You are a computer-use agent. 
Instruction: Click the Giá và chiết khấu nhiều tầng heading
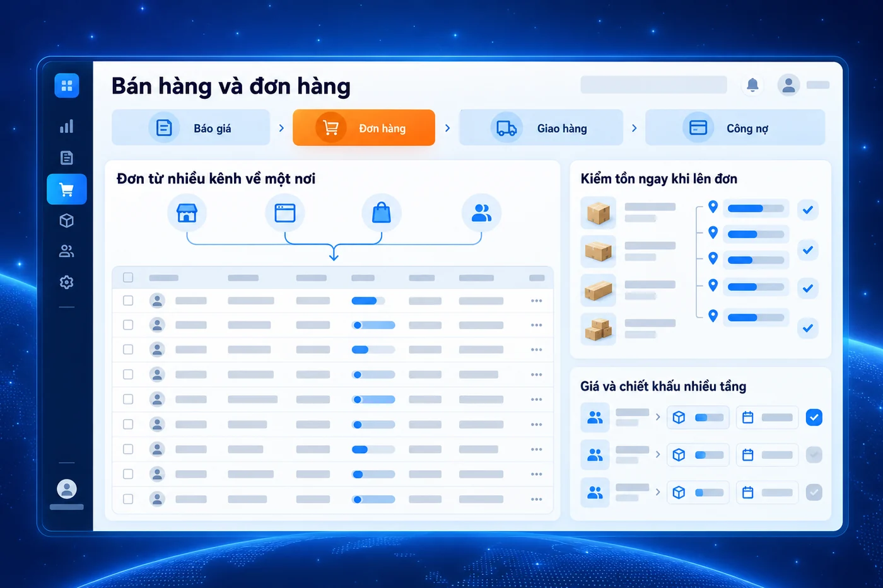663,386
